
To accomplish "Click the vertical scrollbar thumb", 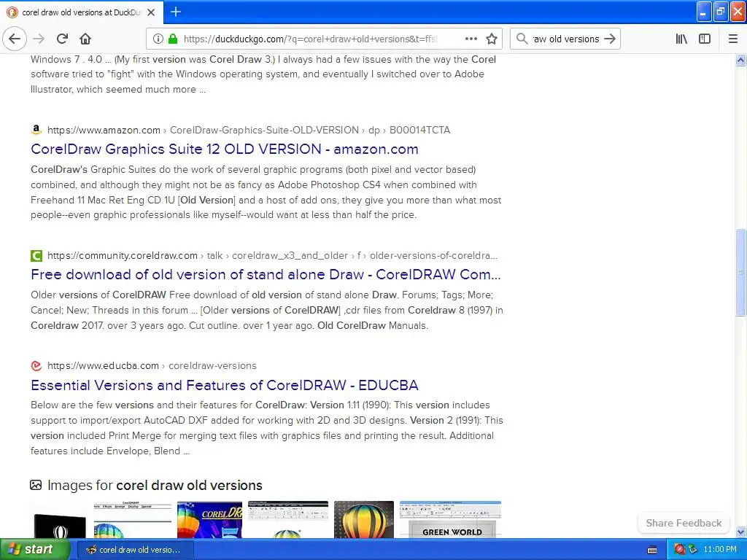I will pyautogui.click(x=740, y=272).
